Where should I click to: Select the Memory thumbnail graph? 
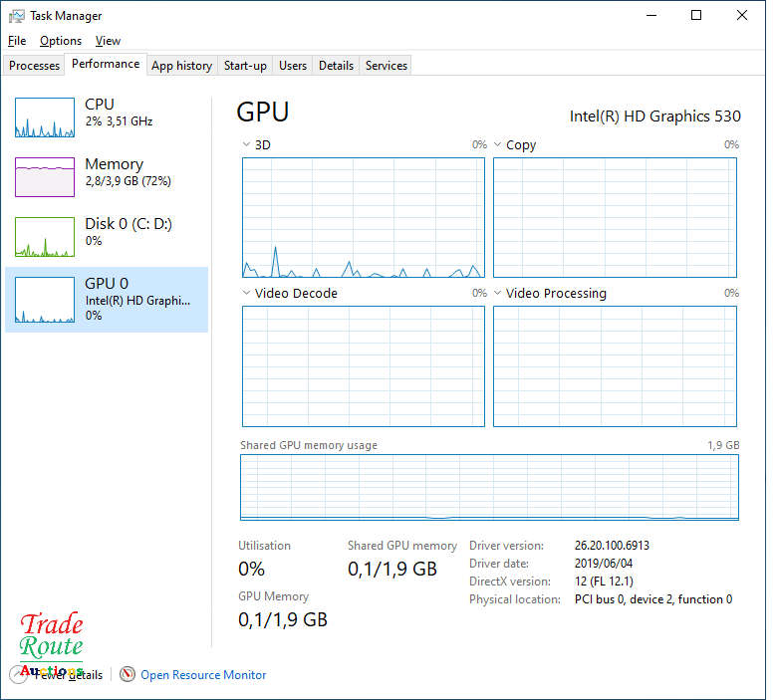45,177
